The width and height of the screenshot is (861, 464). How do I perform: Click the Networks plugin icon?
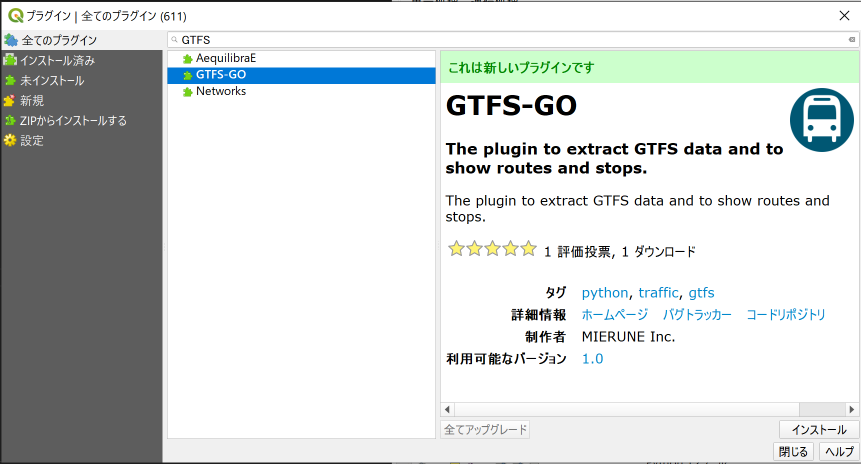(188, 92)
